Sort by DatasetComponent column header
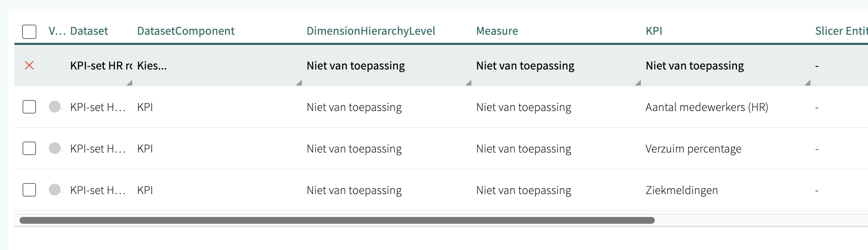The image size is (868, 250). coord(186,31)
